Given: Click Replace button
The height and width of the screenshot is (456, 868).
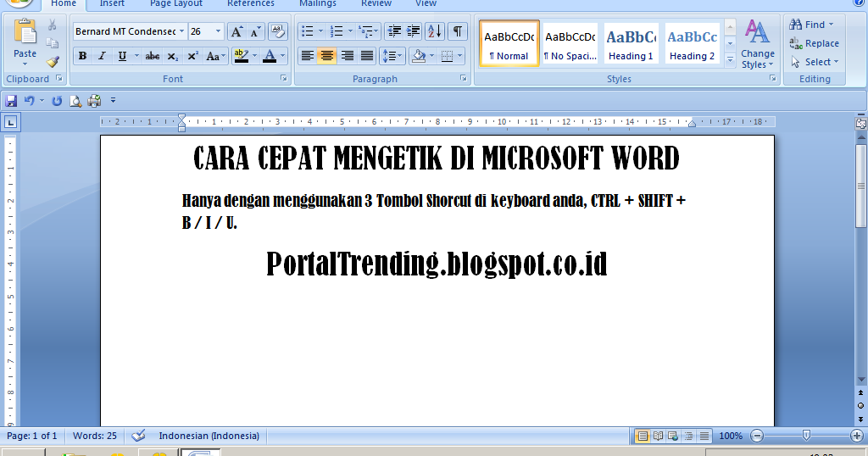Looking at the screenshot, I should (815, 43).
